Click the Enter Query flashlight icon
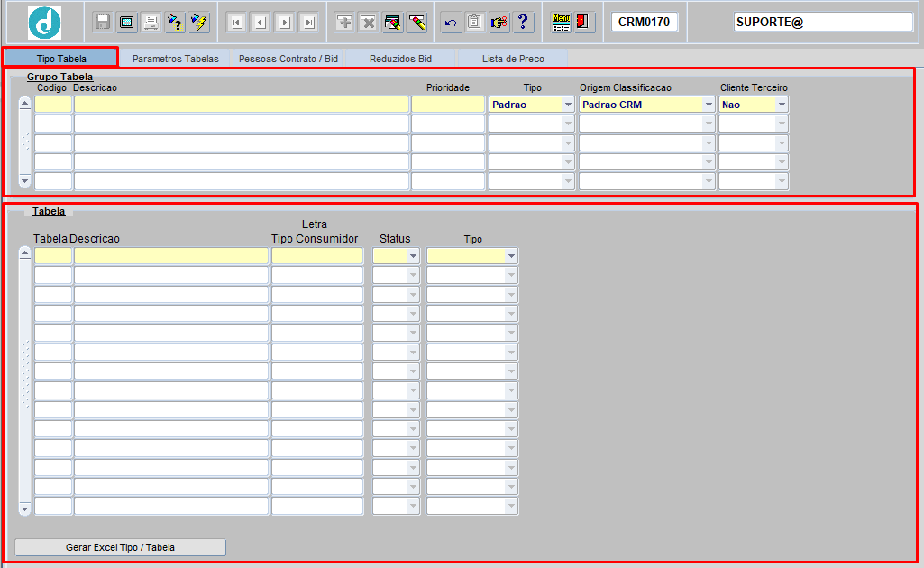The height and width of the screenshot is (568, 924). click(175, 23)
